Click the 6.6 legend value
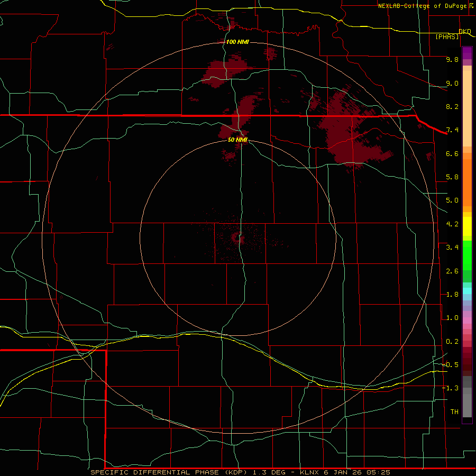Screen dimensions: 476x476 coord(452,153)
